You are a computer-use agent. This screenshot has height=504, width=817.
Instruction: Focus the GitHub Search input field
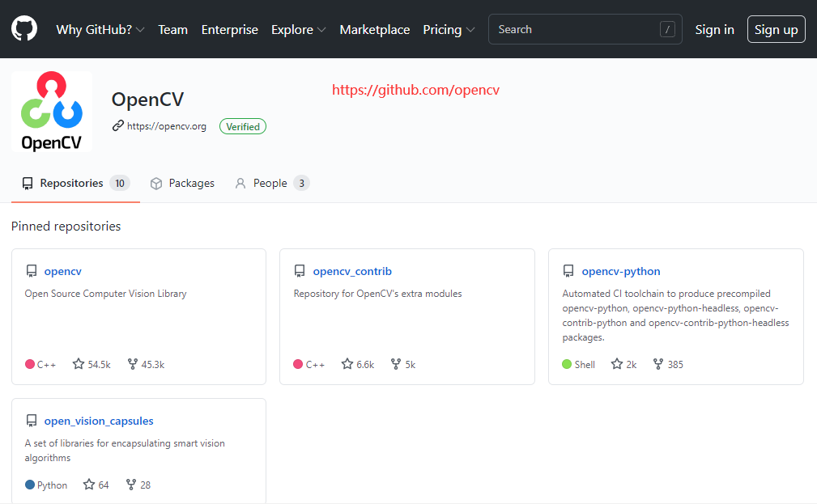[x=585, y=29]
